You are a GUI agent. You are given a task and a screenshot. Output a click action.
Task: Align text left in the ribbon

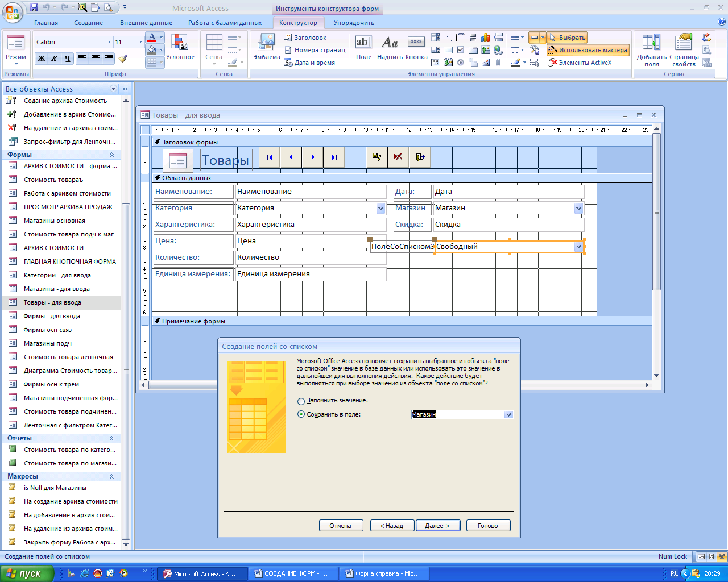pyautogui.click(x=82, y=58)
